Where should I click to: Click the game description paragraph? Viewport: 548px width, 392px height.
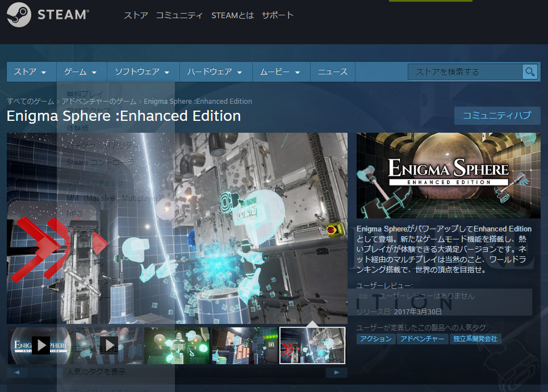pos(444,249)
